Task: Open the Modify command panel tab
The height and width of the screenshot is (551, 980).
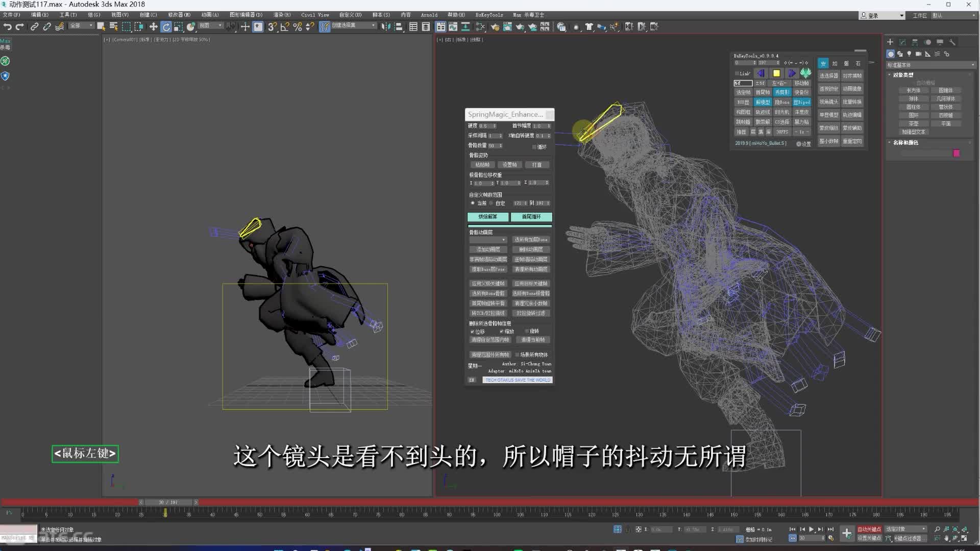Action: click(902, 42)
